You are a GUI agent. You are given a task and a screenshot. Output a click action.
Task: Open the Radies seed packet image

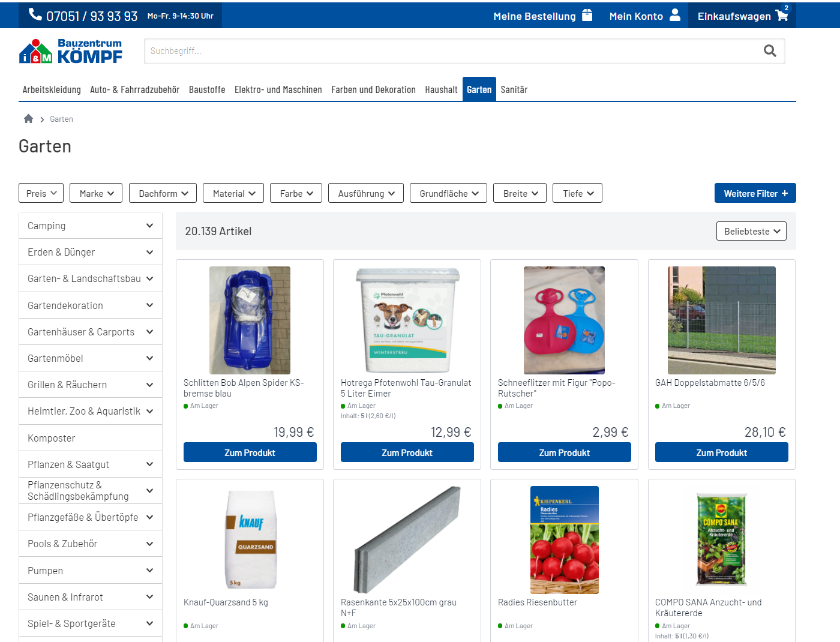[x=565, y=540]
